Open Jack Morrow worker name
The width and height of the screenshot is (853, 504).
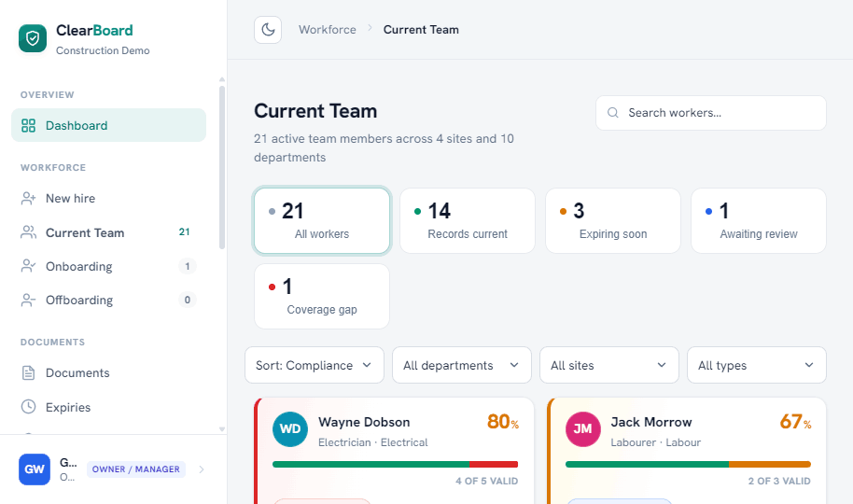(x=651, y=422)
